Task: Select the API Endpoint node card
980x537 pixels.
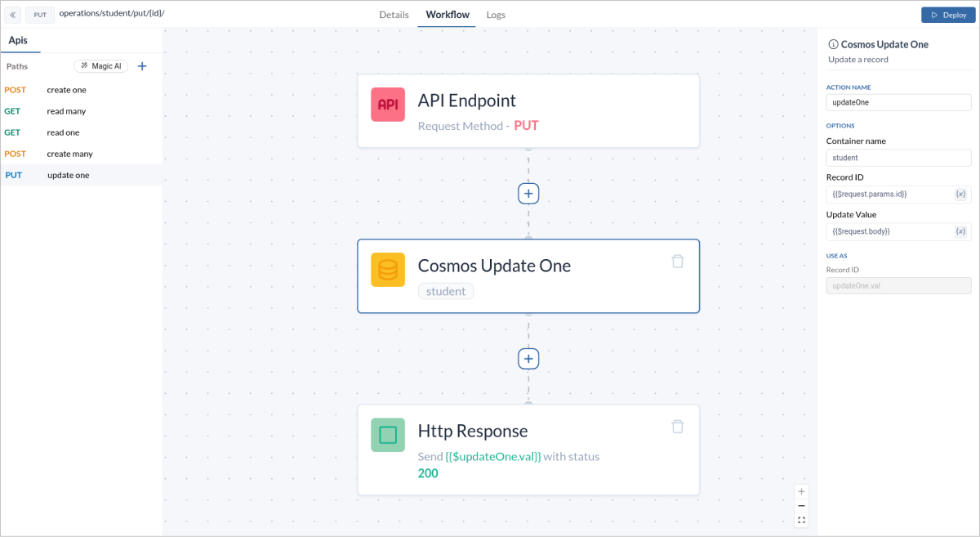Action: 528,111
